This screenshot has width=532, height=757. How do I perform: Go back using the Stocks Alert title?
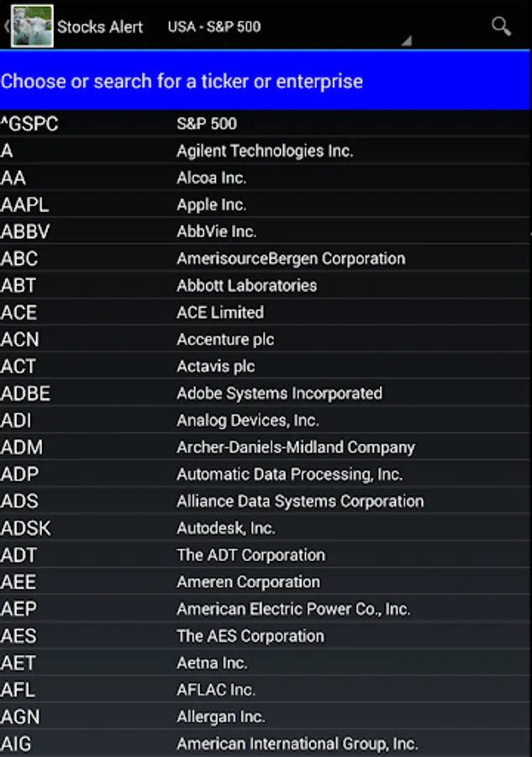coord(100,27)
